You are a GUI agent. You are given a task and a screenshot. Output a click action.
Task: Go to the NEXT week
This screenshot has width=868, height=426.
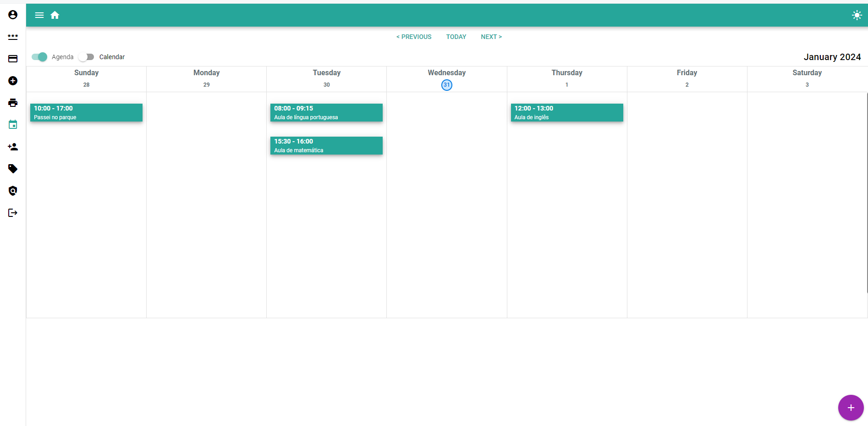tap(491, 37)
